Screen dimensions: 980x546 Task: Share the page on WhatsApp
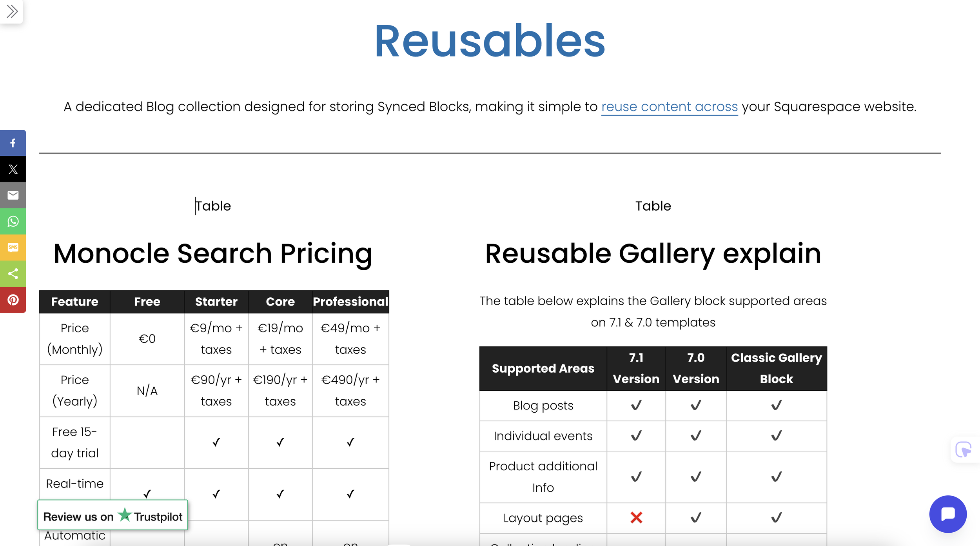(13, 221)
